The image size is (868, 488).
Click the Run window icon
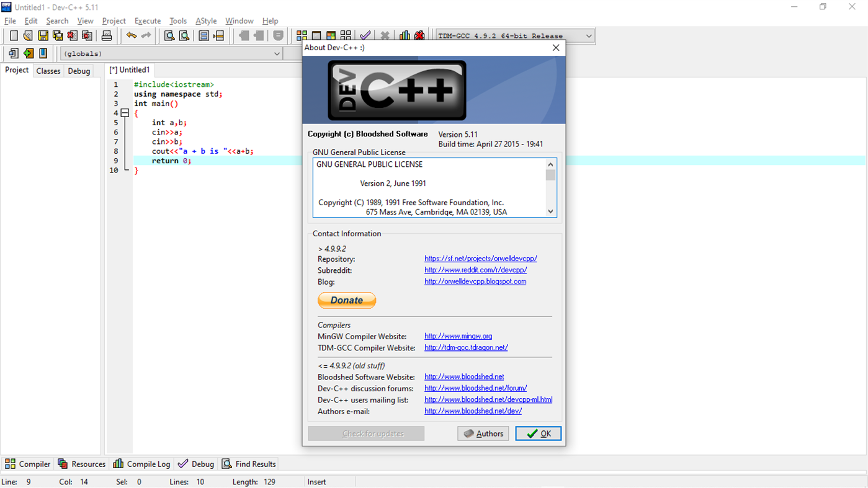point(316,36)
